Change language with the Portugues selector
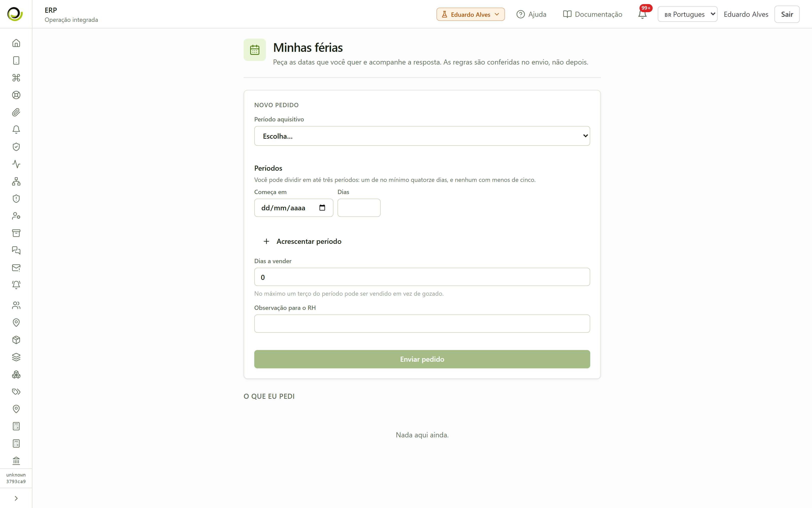 point(687,14)
